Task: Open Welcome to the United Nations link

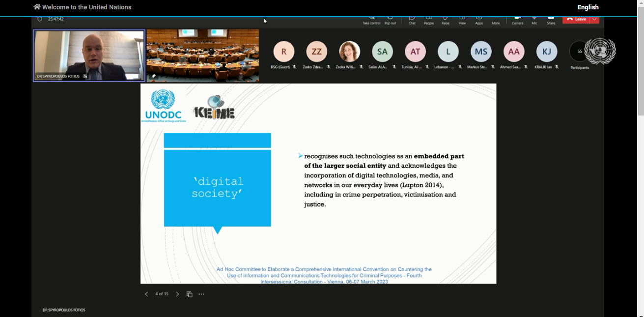Action: pyautogui.click(x=83, y=7)
